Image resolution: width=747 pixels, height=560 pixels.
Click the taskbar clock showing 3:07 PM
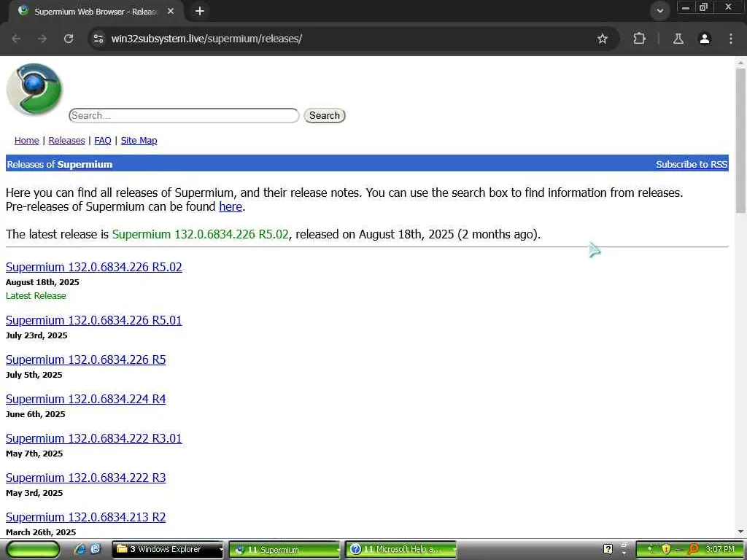click(720, 549)
